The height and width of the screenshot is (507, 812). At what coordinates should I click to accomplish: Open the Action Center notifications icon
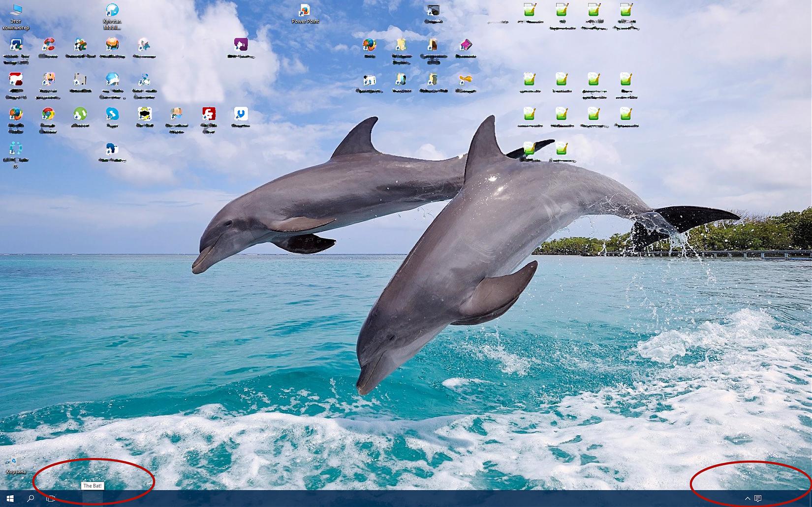coord(758,499)
